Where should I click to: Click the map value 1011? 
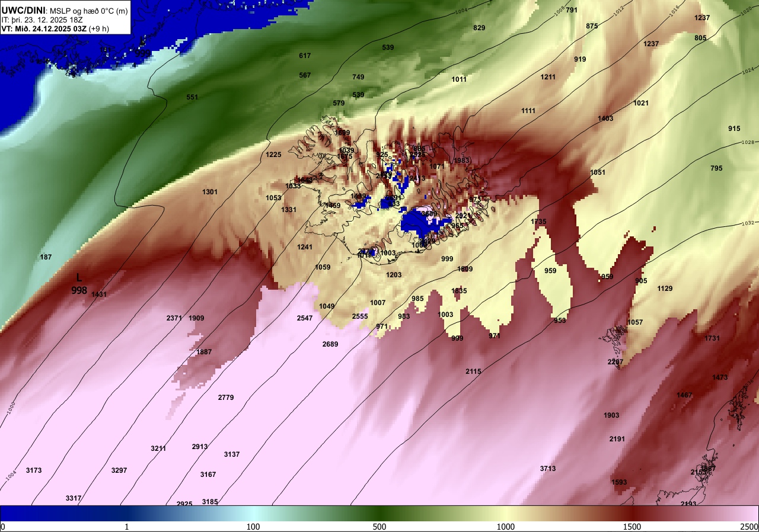459,79
